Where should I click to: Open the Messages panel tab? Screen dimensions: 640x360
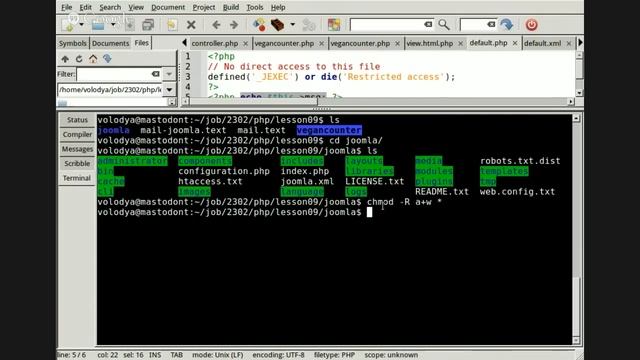[x=77, y=149]
